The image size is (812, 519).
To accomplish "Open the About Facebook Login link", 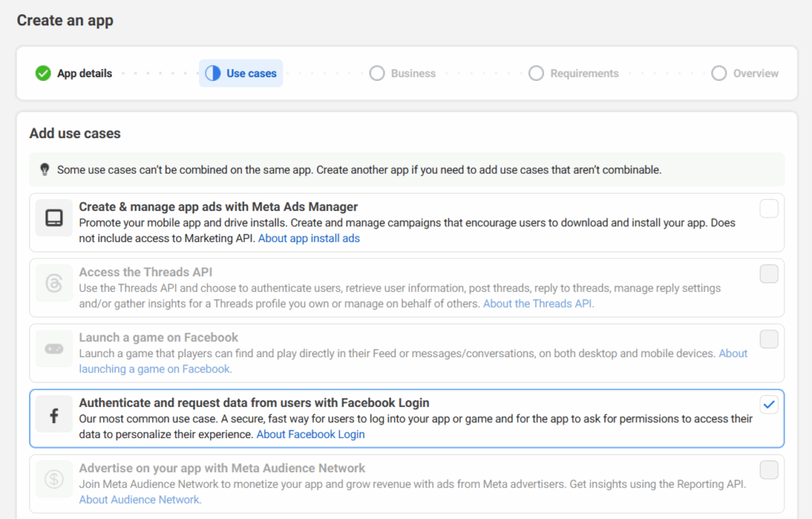I will pyautogui.click(x=311, y=435).
